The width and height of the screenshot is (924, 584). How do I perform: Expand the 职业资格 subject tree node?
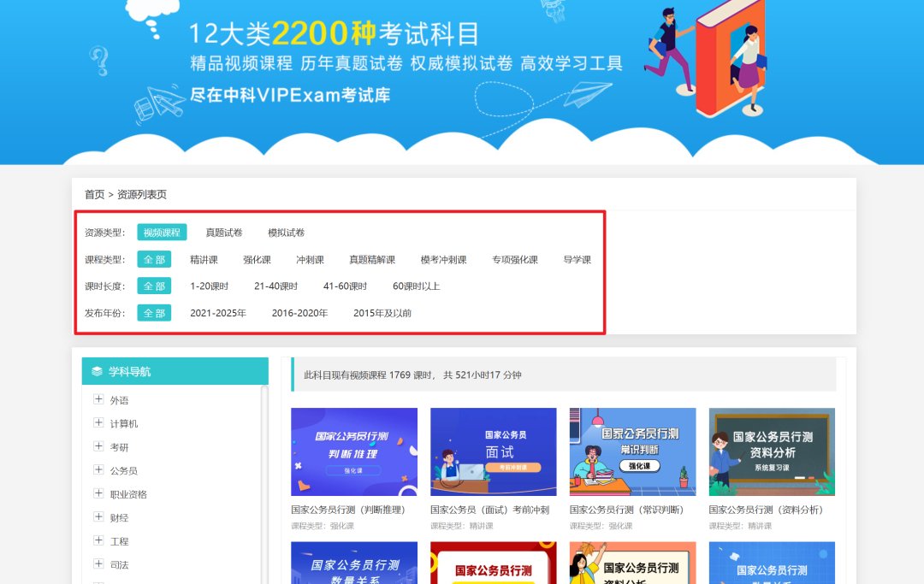point(98,493)
